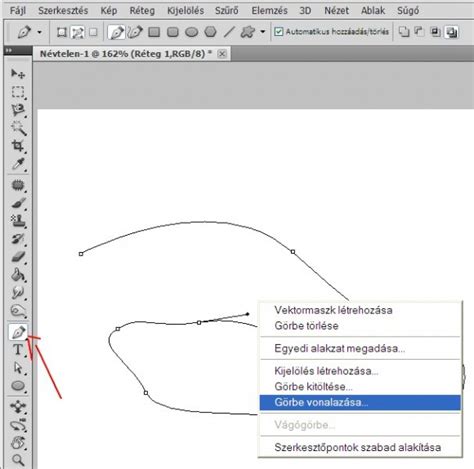474x469 pixels.
Task: Open the Kijelölés menu
Action: (185, 11)
